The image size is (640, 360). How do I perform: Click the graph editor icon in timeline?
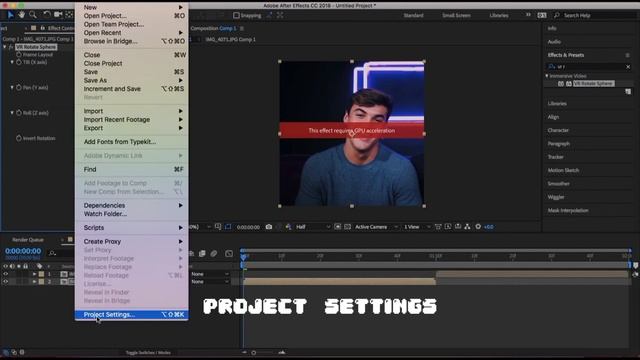click(229, 253)
